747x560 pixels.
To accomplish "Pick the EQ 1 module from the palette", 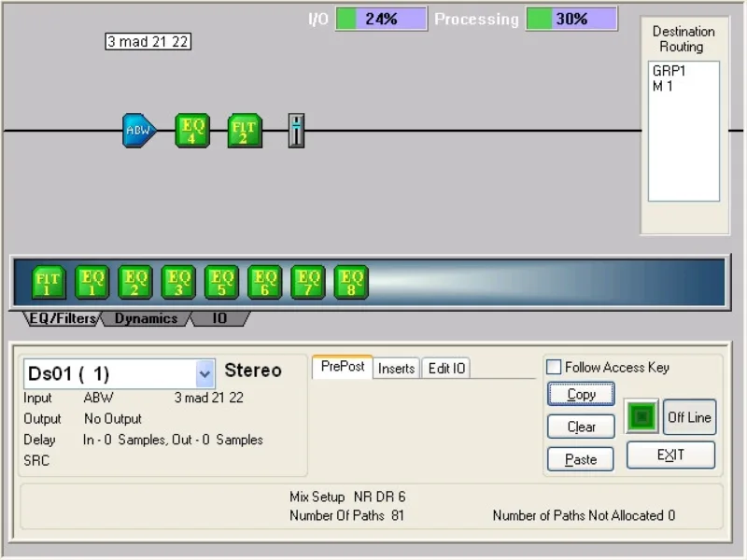I will pyautogui.click(x=92, y=283).
